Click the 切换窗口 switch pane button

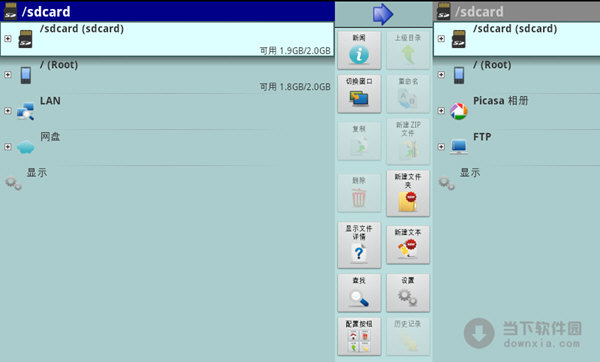click(x=359, y=94)
